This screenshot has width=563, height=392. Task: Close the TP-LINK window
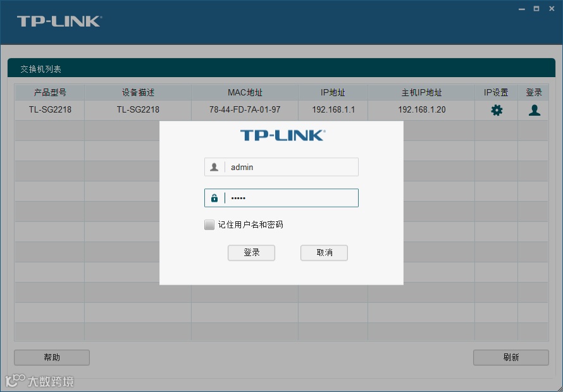(552, 9)
